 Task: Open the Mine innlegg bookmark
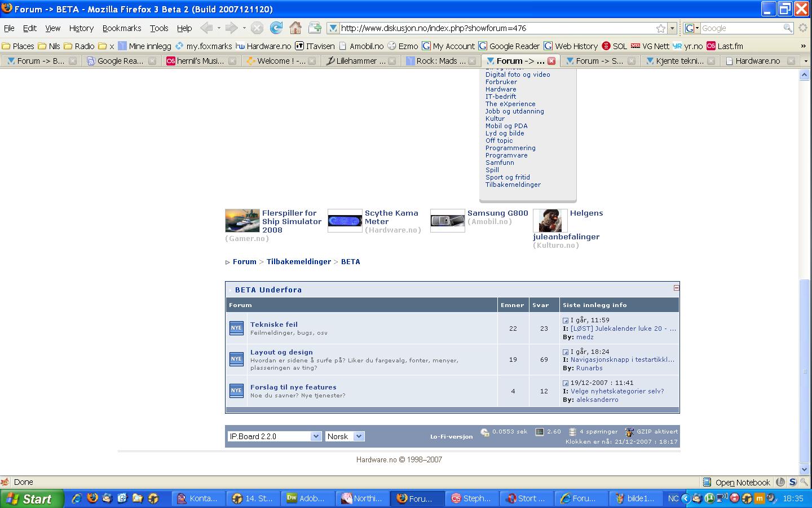[144, 46]
